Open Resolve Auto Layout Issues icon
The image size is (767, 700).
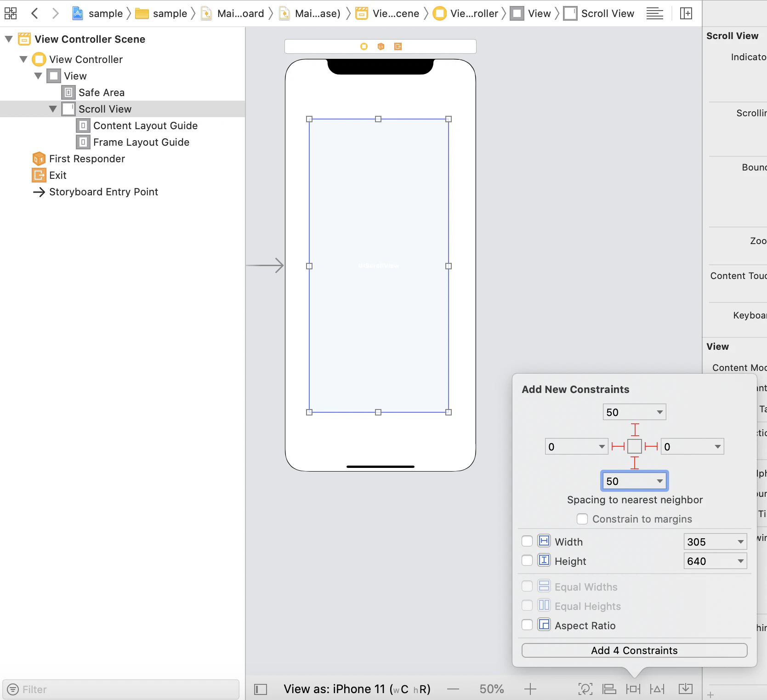657,689
